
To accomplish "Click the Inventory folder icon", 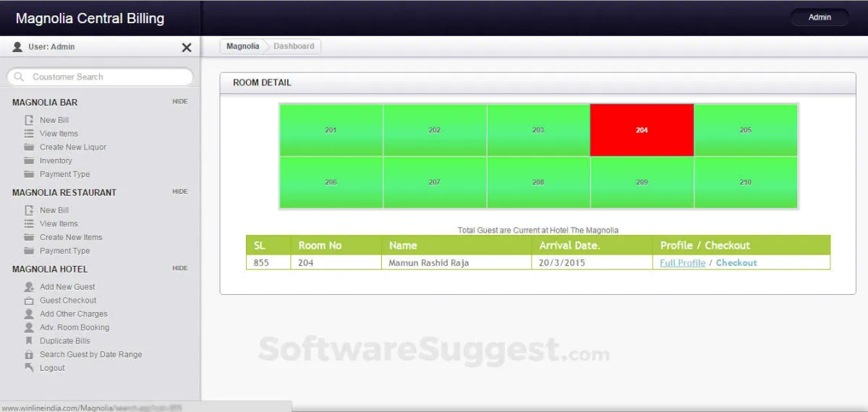I will (x=29, y=160).
